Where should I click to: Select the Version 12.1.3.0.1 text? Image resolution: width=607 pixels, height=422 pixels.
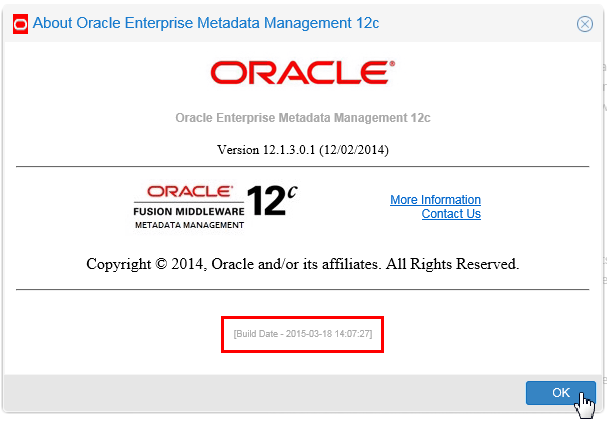(x=303, y=150)
